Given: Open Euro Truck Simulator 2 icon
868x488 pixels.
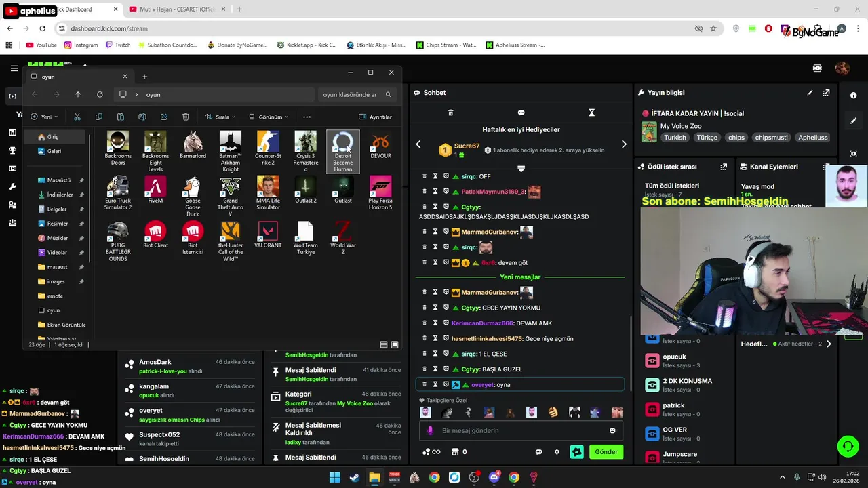Looking at the screenshot, I should point(118,193).
